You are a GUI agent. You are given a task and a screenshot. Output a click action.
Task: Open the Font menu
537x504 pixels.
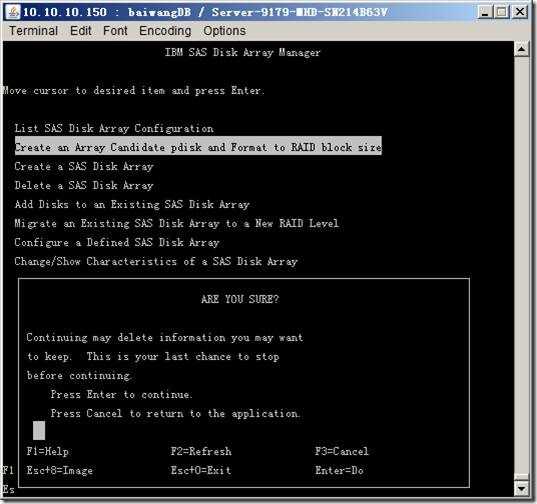click(115, 31)
